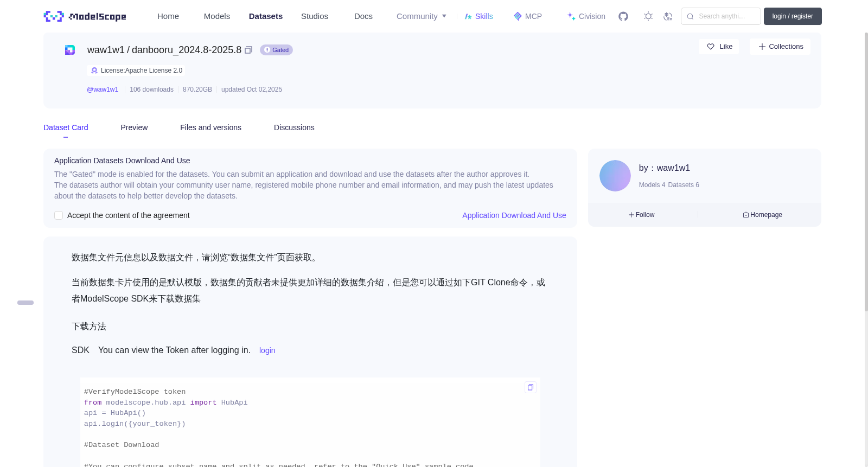Viewport: 868px width, 467px height.
Task: Click the license badge icon
Action: click(94, 71)
